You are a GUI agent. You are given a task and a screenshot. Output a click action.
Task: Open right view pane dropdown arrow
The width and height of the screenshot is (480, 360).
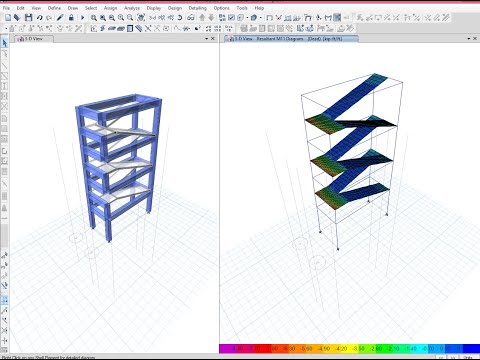[469, 39]
